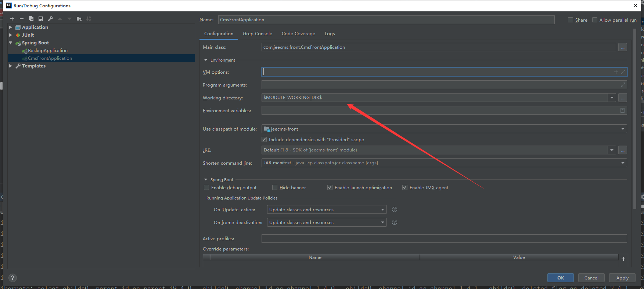This screenshot has width=644, height=289.
Task: Click the Save Configuration disk icon
Action: click(41, 19)
